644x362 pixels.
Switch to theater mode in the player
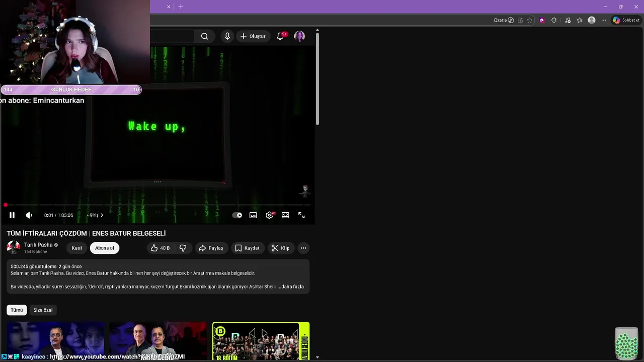[x=285, y=215]
